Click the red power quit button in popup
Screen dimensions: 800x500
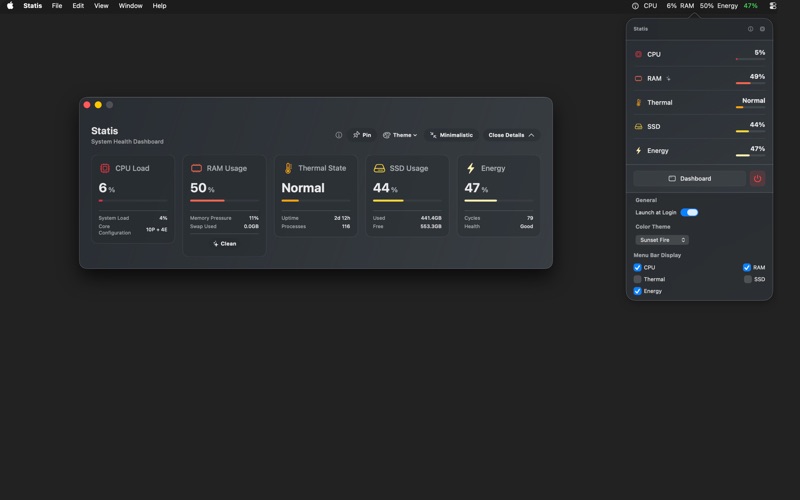pyautogui.click(x=757, y=179)
